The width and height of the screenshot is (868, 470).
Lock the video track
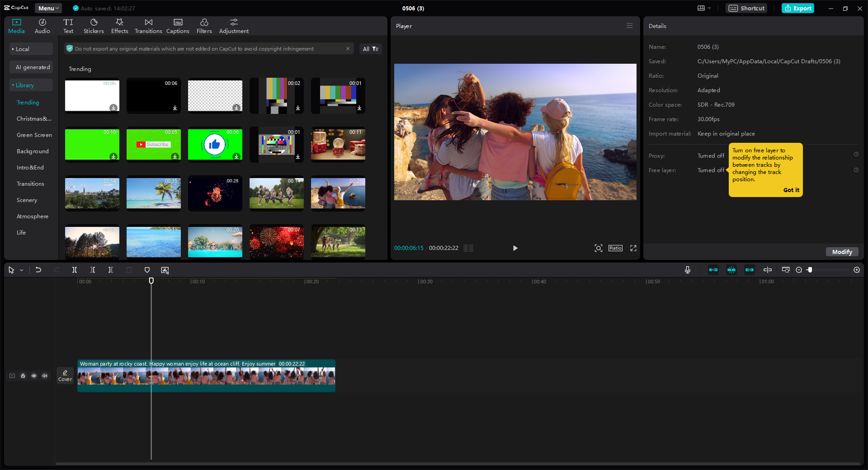tap(23, 376)
